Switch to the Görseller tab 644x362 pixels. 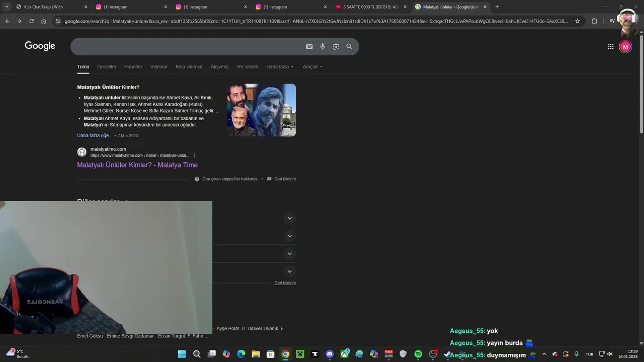[x=107, y=67]
